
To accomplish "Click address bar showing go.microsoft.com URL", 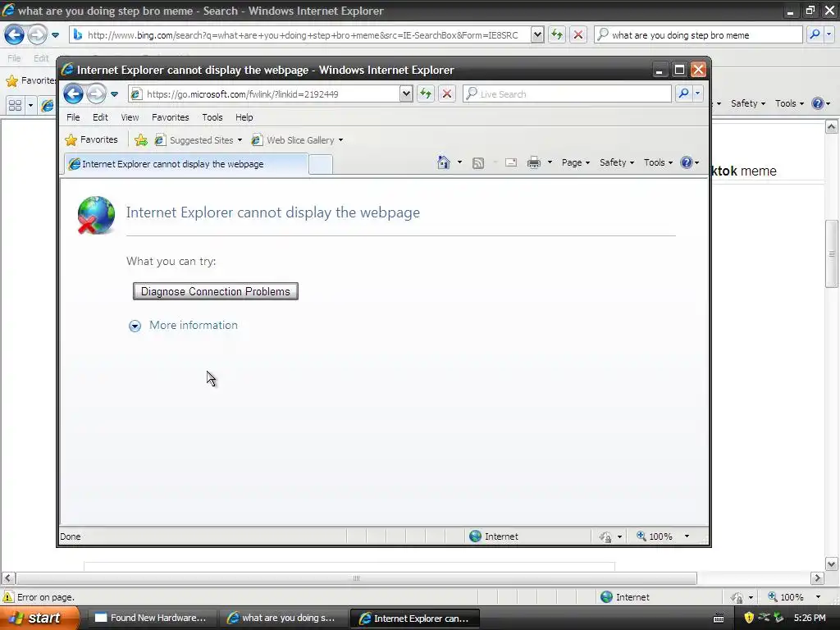I will 264,94.
